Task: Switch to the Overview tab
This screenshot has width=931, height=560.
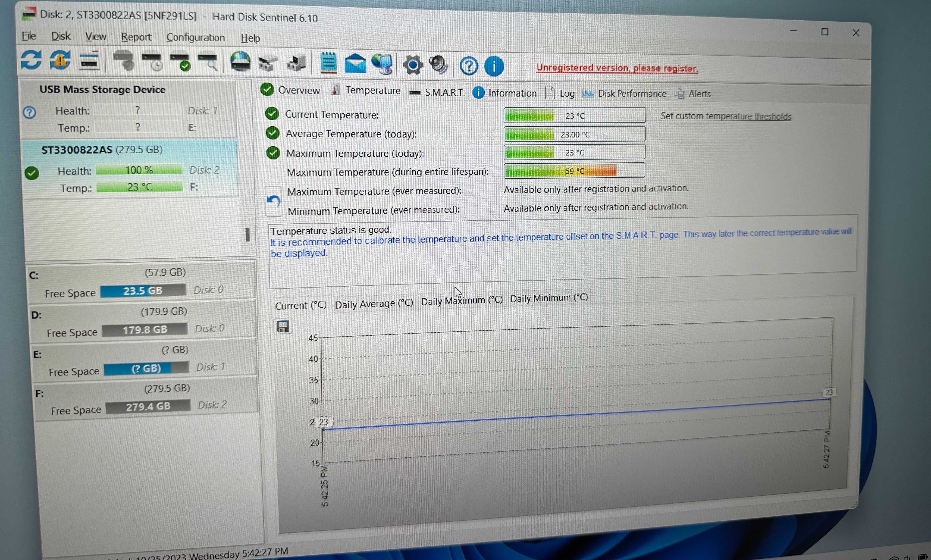Action: 290,90
